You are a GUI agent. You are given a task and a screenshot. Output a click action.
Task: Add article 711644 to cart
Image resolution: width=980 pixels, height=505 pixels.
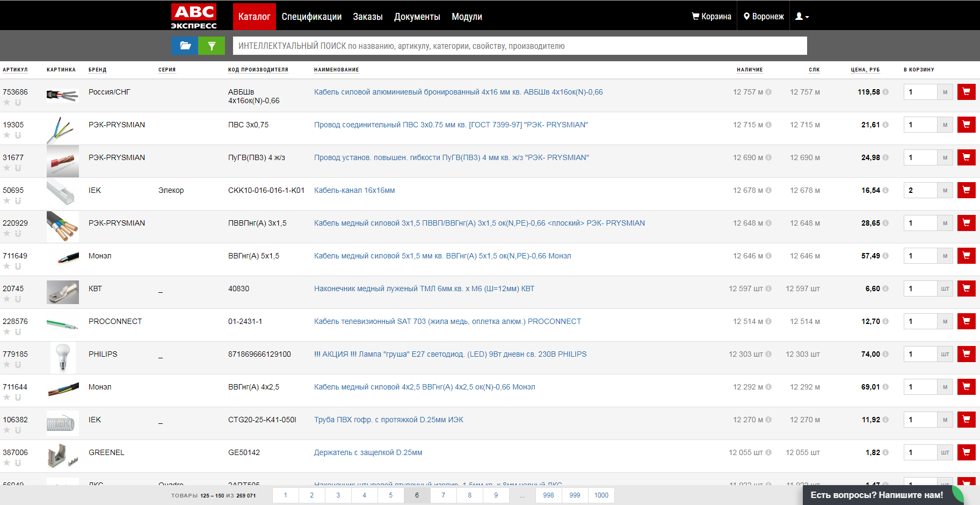point(967,387)
